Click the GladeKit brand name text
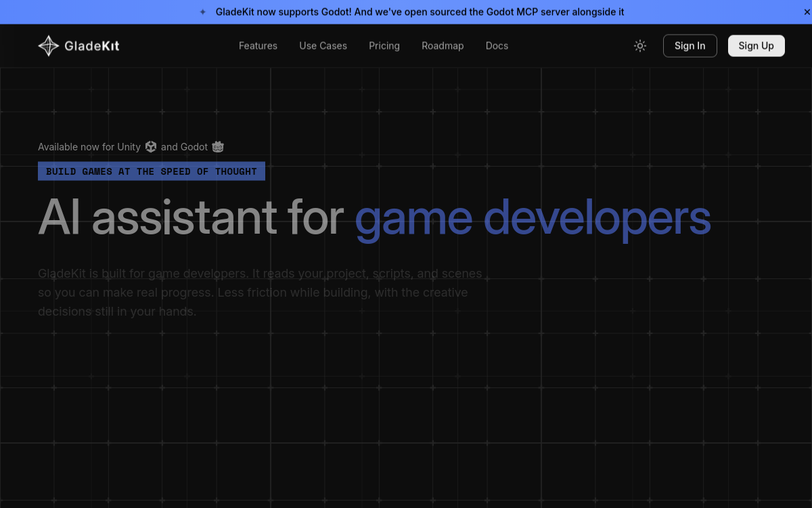The image size is (812, 508). 92,46
